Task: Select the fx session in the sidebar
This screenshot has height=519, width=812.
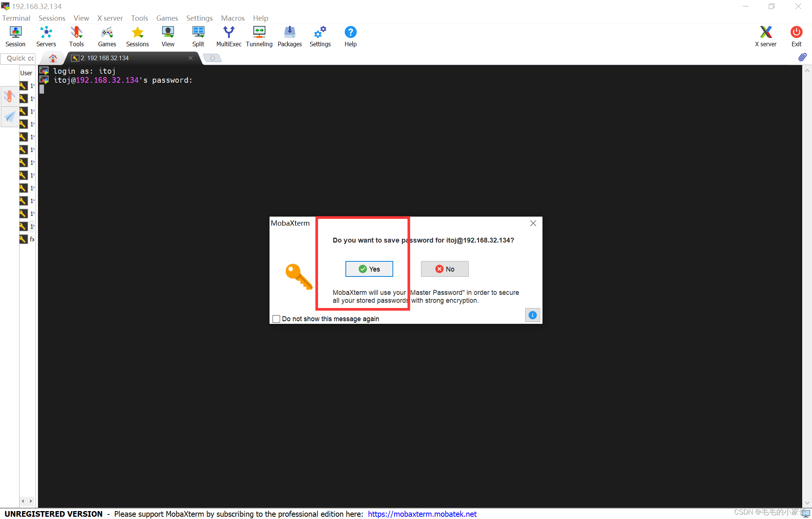Action: [x=27, y=239]
